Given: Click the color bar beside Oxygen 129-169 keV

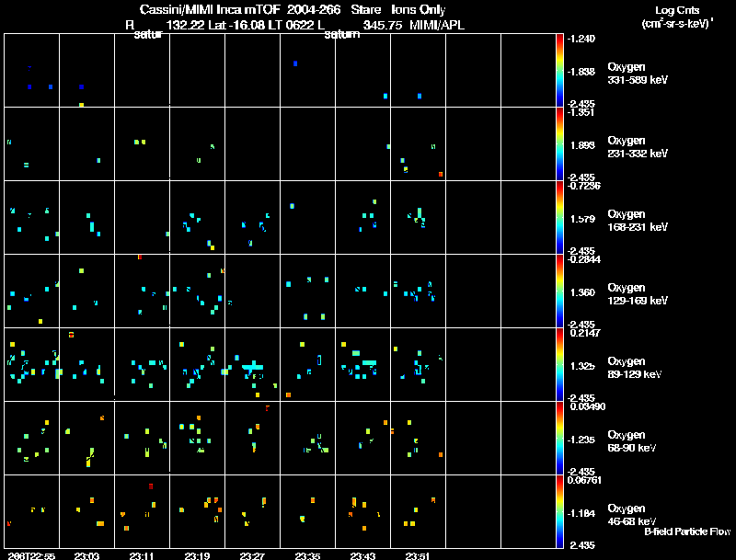Looking at the screenshot, I should (559, 291).
